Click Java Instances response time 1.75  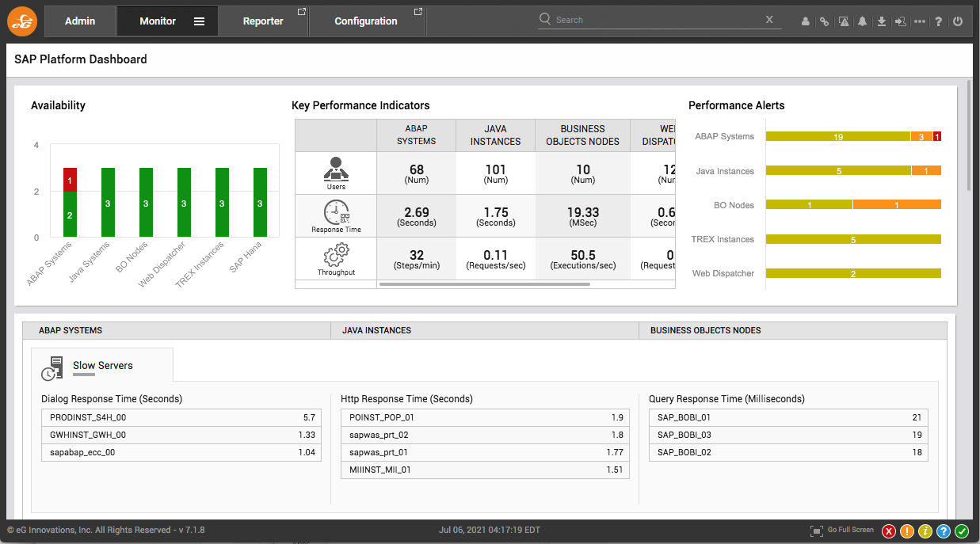496,212
